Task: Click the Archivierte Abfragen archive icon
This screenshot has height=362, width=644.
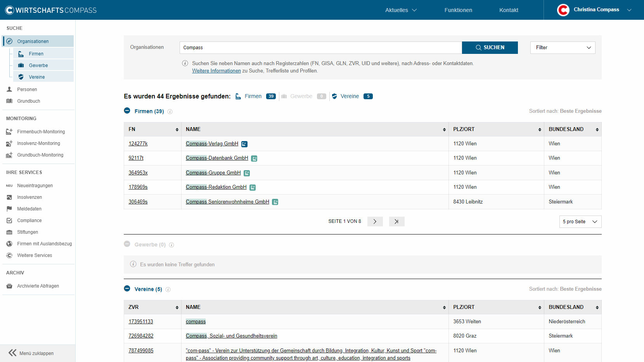Action: point(9,286)
